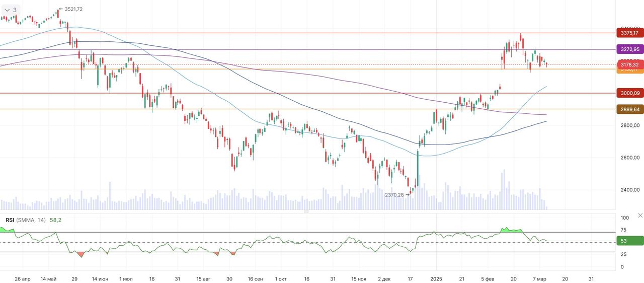Click the 2800,00 price scale label
Screen dimensions: 644x283
(629, 125)
